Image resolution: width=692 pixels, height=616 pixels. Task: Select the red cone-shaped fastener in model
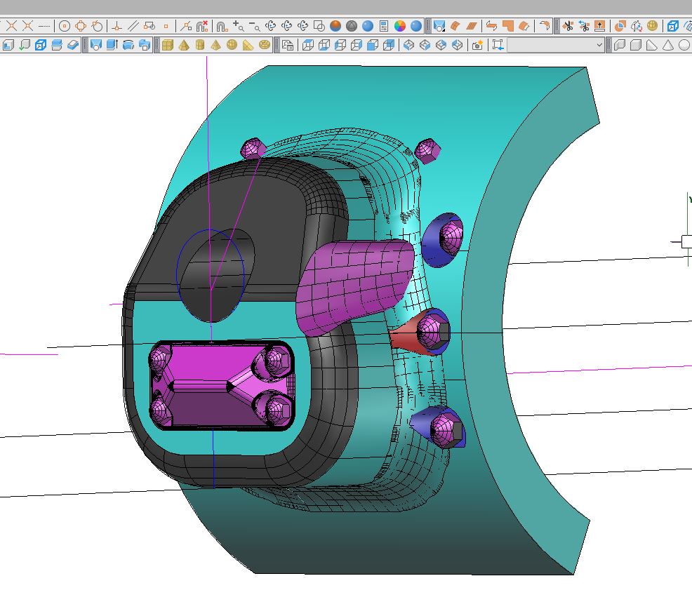click(x=406, y=335)
